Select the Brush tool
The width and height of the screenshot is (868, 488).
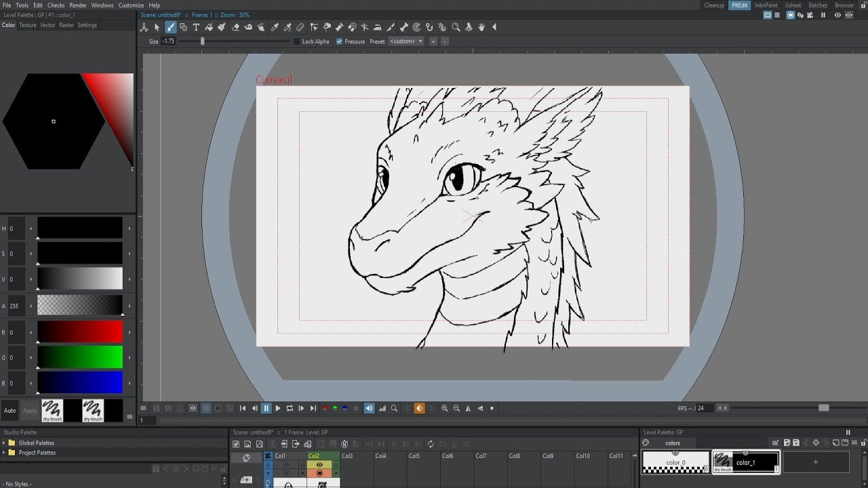[x=170, y=27]
